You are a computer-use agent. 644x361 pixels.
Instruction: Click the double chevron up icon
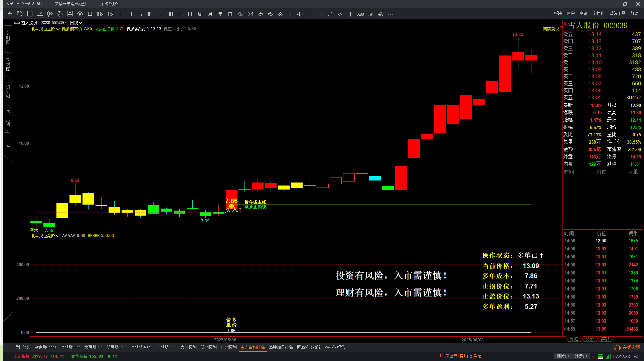280,14
